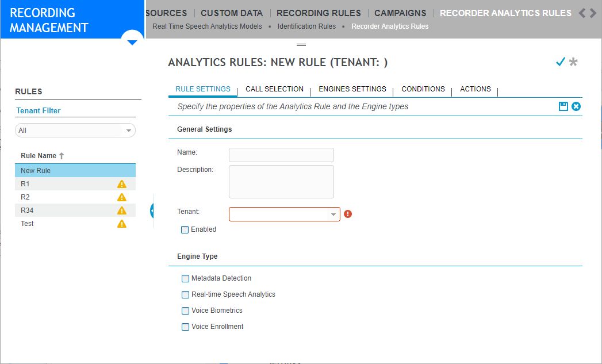Enable the Enabled checkbox
602x364 pixels.
pyautogui.click(x=185, y=229)
